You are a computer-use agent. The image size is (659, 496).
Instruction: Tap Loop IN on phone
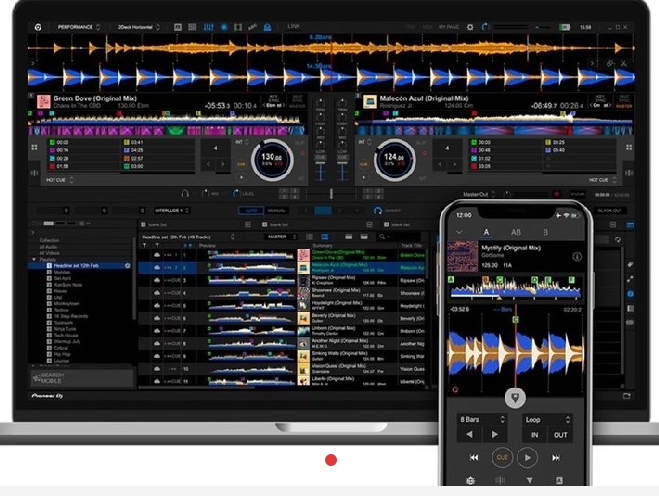tap(535, 435)
